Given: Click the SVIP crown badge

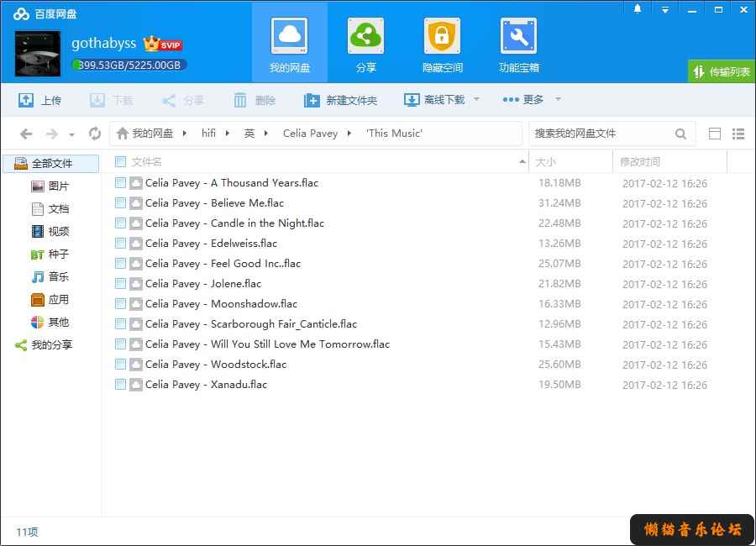Looking at the screenshot, I should [162, 44].
